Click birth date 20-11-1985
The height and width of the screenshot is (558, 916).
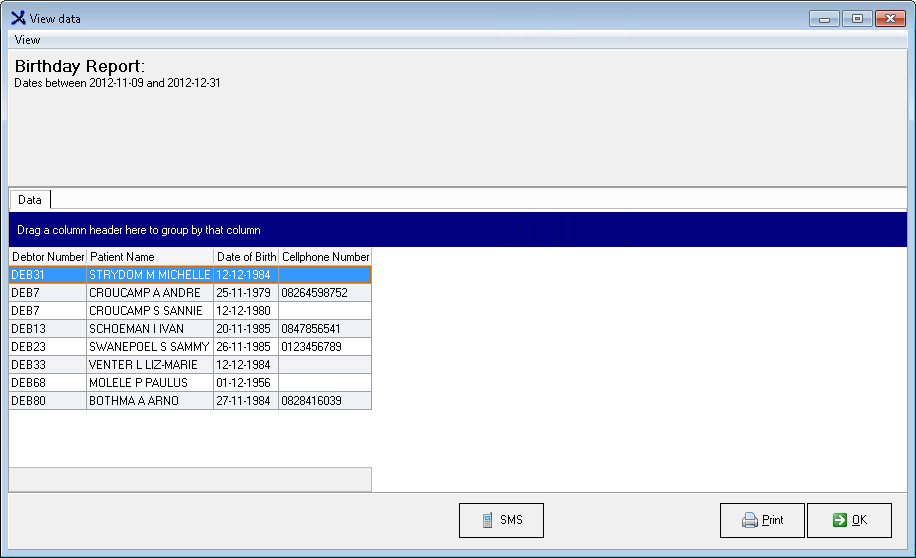(x=246, y=329)
